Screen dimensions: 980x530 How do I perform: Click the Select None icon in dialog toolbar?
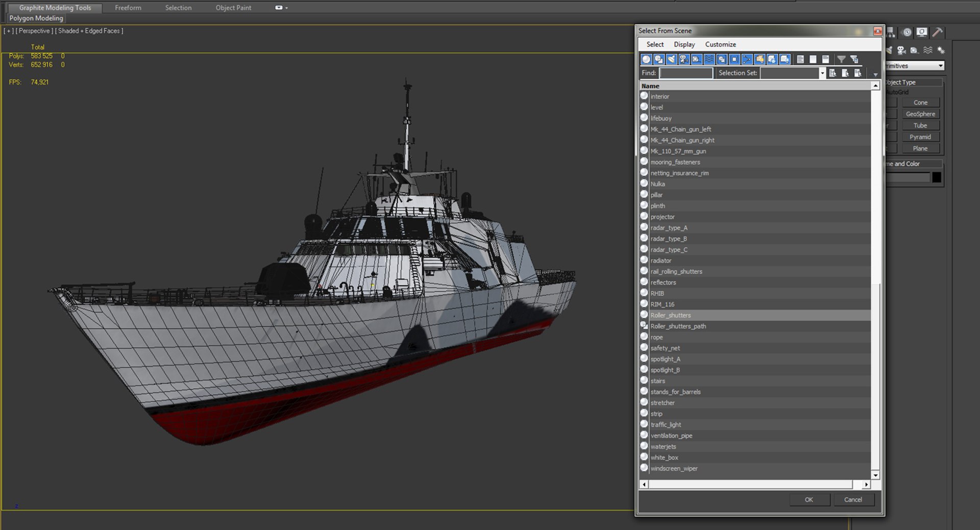[x=813, y=59]
